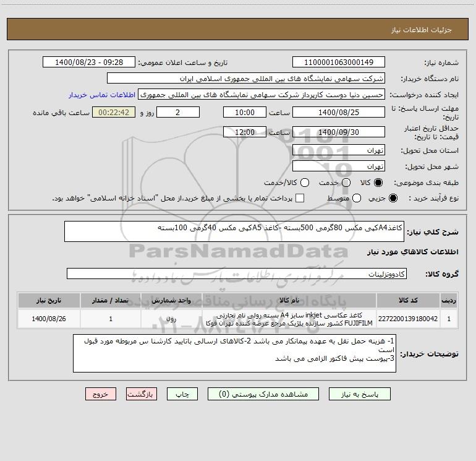Select the جزیی purchase type radio

click(x=393, y=198)
